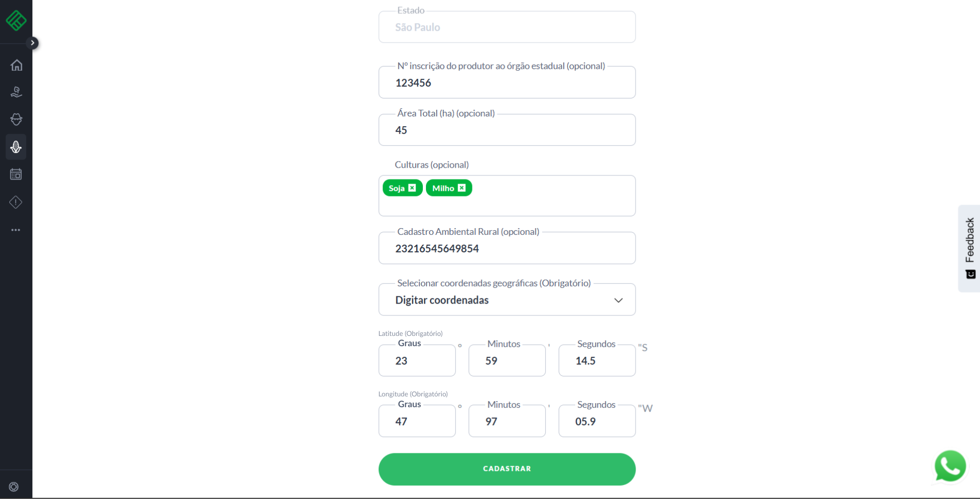This screenshot has width=980, height=499.
Task: Remove the Soja culture tag
Action: click(412, 188)
